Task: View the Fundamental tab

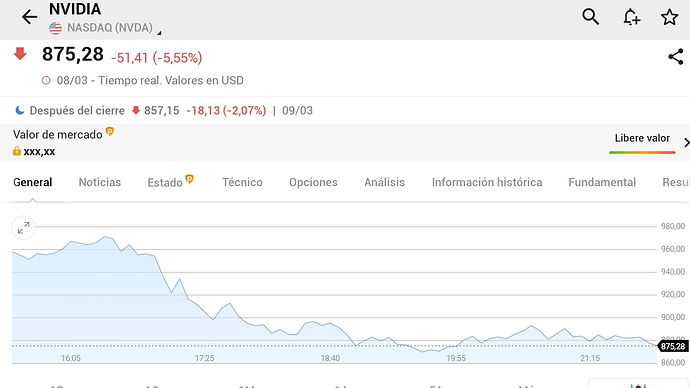Action: 602,182
